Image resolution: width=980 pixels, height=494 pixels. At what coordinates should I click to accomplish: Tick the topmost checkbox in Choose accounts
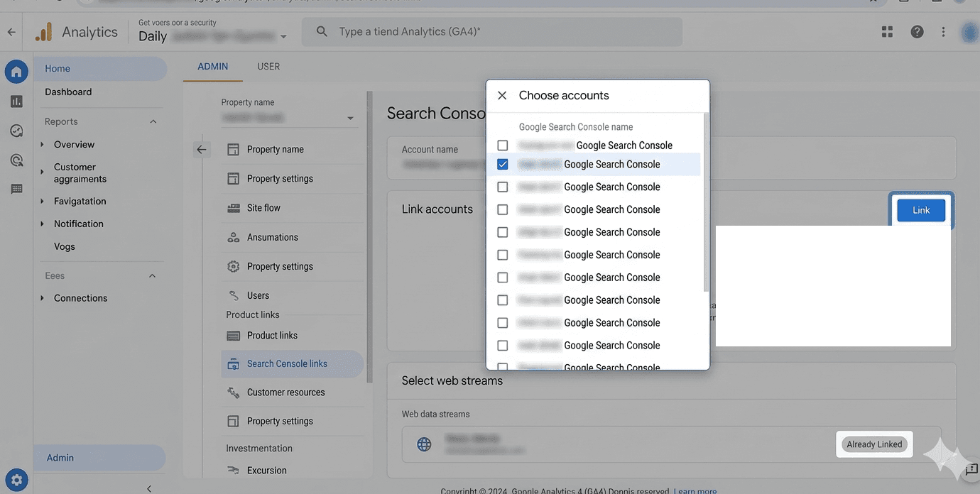(x=503, y=146)
